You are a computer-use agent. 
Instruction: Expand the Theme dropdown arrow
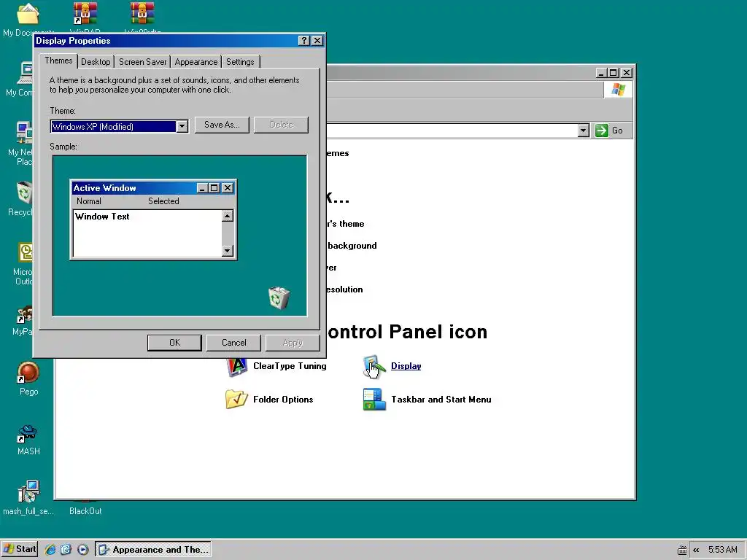[x=182, y=126]
